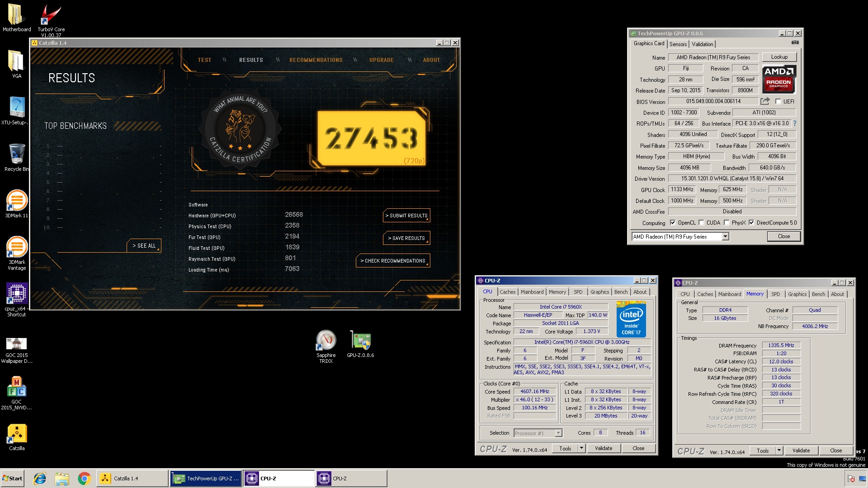Click SEE ALL top benchmarks
This screenshot has height=488, width=868.
click(144, 246)
